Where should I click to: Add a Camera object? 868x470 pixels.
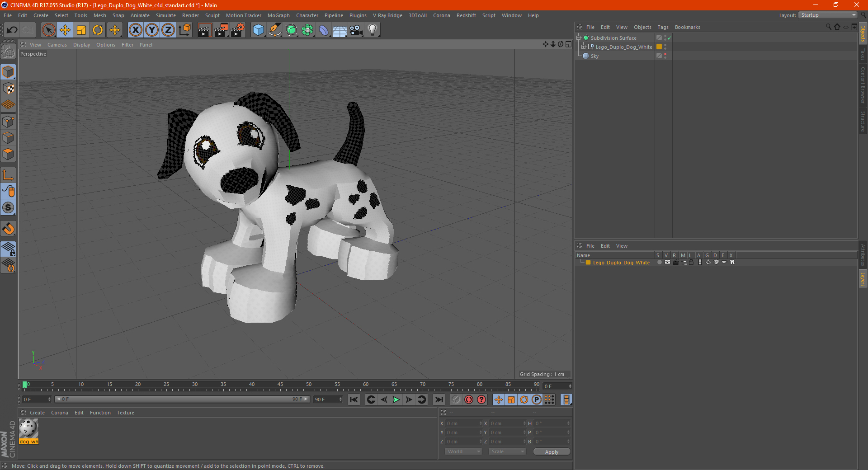click(x=356, y=30)
